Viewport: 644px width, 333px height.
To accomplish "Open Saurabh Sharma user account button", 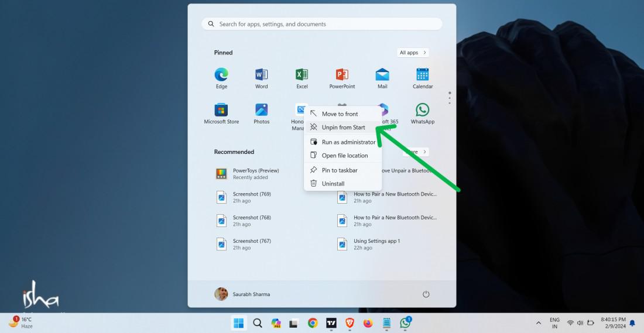I will [x=242, y=294].
